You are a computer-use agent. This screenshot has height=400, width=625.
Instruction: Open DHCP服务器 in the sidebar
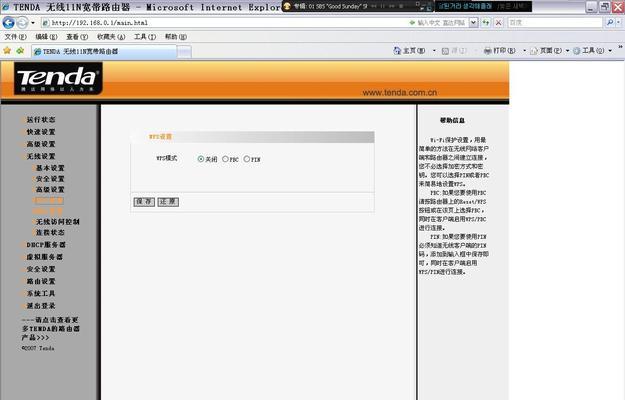click(46, 245)
